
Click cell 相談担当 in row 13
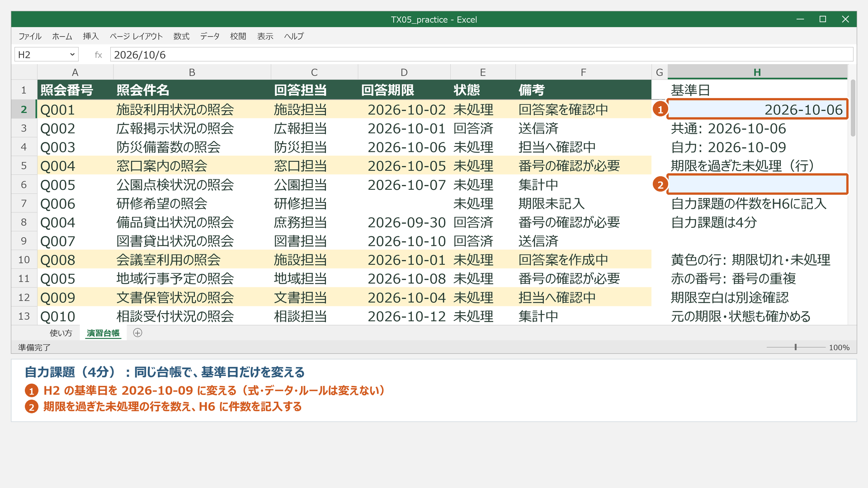pyautogui.click(x=314, y=316)
